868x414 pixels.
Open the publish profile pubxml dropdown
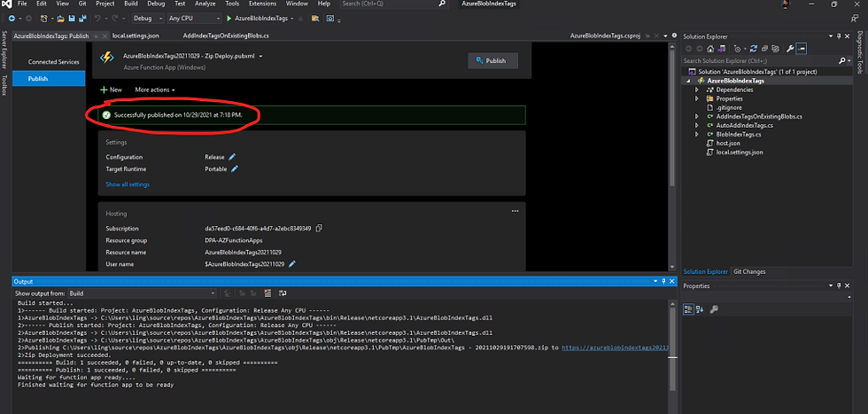[260, 57]
